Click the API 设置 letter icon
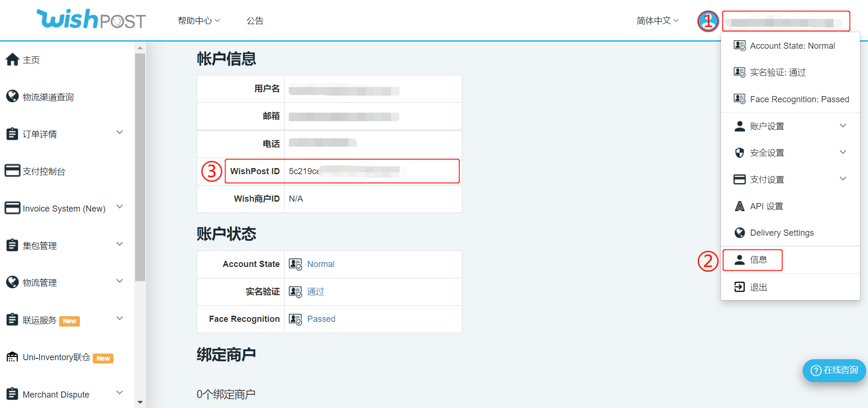Screen dimensions: 868x408 click(x=739, y=206)
